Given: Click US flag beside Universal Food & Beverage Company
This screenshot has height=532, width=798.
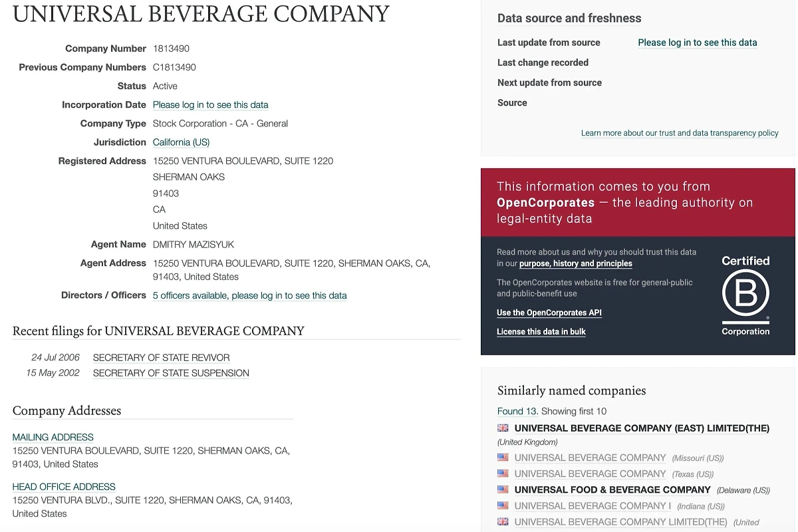Looking at the screenshot, I should [x=503, y=489].
